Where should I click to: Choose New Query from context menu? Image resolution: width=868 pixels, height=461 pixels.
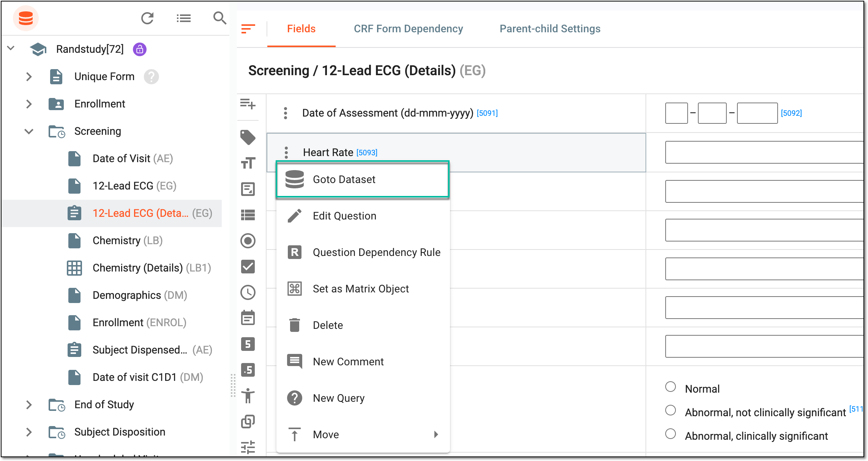click(363, 398)
